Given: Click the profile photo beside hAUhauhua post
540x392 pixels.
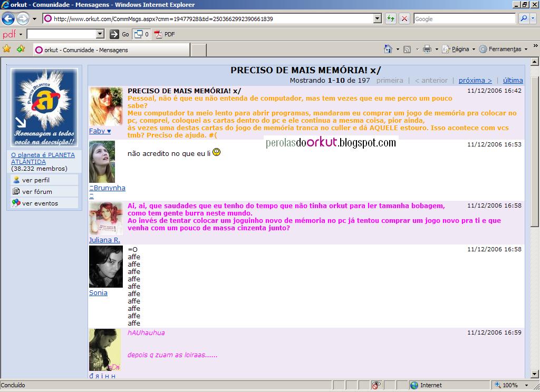Looking at the screenshot, I should pos(105,350).
